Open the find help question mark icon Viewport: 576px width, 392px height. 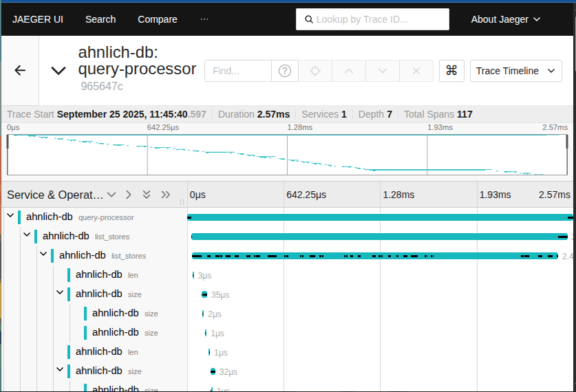tap(285, 71)
